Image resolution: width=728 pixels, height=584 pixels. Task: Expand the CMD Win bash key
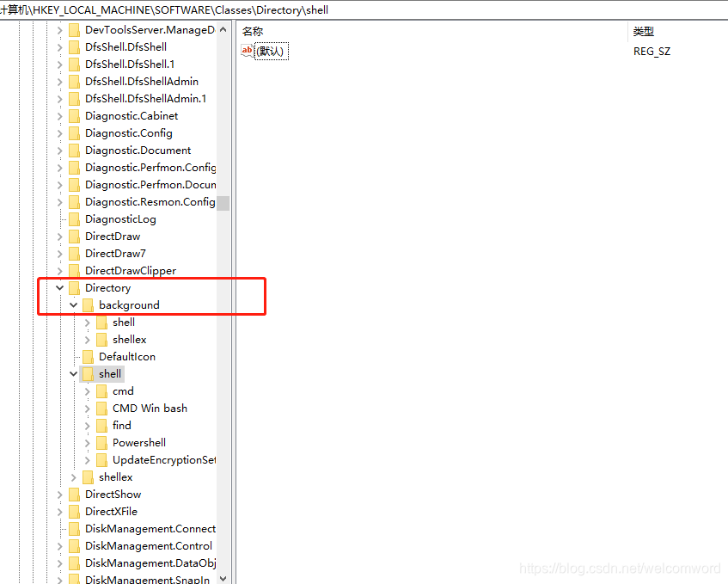coord(88,409)
